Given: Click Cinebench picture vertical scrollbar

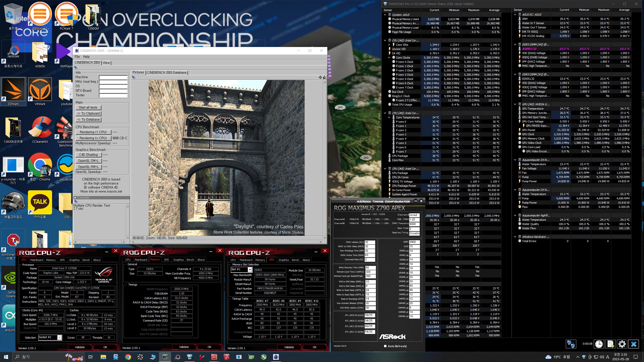Looking at the screenshot, I should click(x=325, y=158).
